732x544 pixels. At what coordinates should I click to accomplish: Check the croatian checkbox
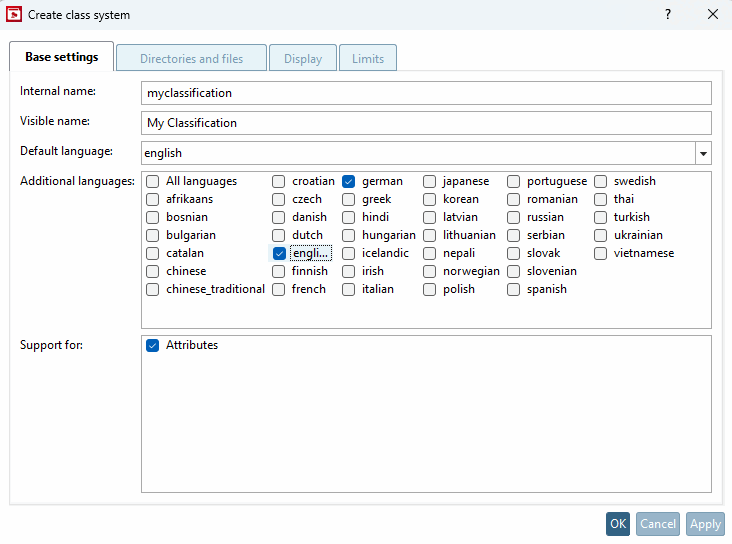[x=279, y=181]
